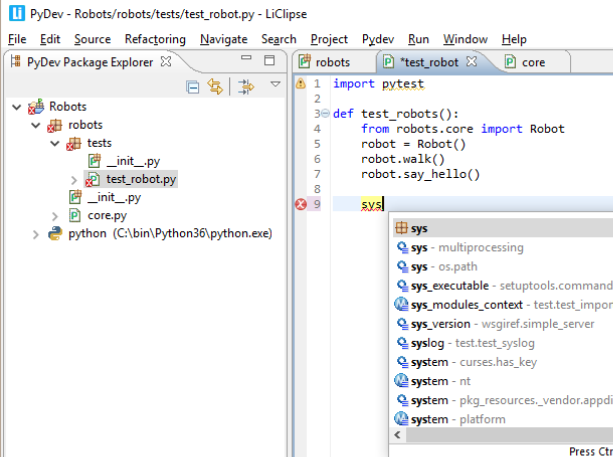Image resolution: width=613 pixels, height=457 pixels.
Task: Close the PyDev Package Explorer view
Action: point(166,61)
